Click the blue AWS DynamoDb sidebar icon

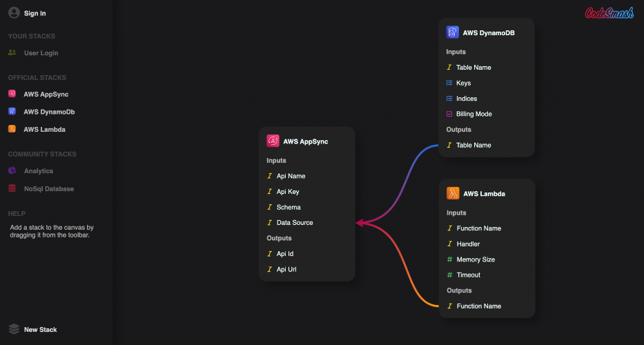(x=12, y=111)
